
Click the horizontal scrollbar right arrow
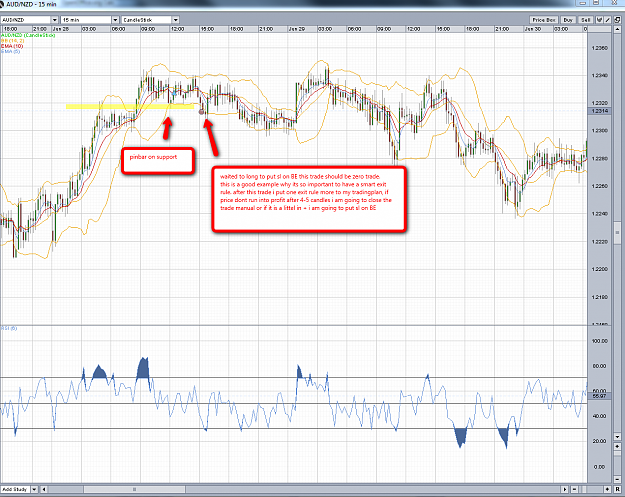pyautogui.click(x=565, y=489)
